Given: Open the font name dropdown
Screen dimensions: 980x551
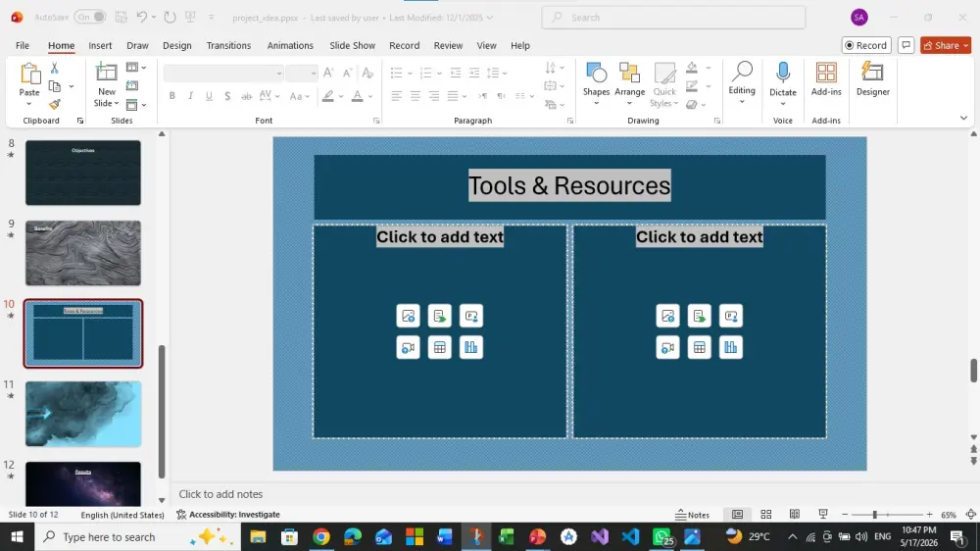Looking at the screenshot, I should 278,74.
